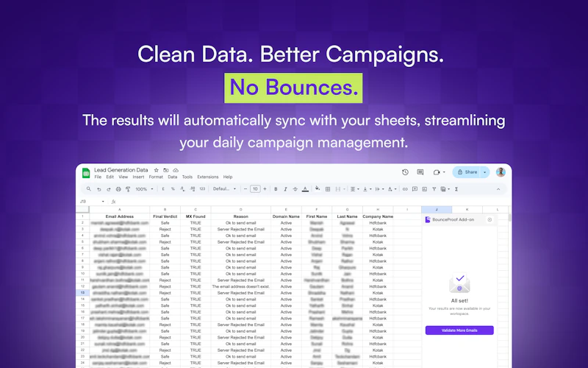Image resolution: width=588 pixels, height=368 pixels.
Task: Create a filter
Action: pos(434,189)
